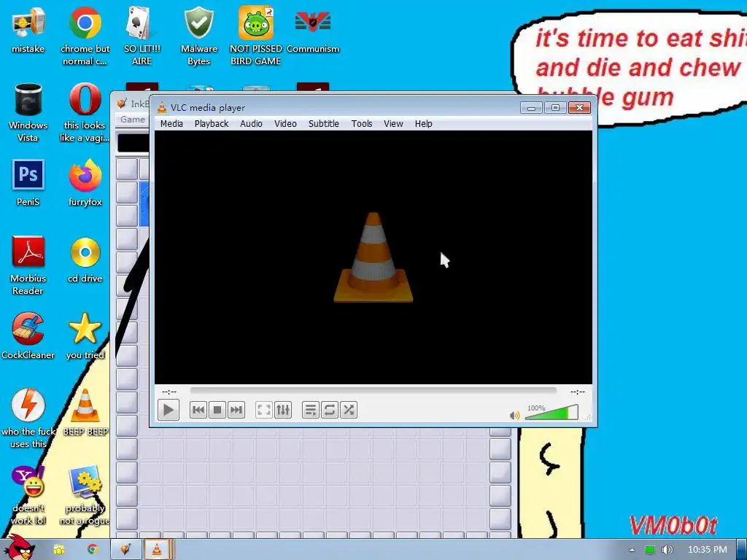The height and width of the screenshot is (560, 747).
Task: Click the system tray volume icon
Action: (667, 550)
